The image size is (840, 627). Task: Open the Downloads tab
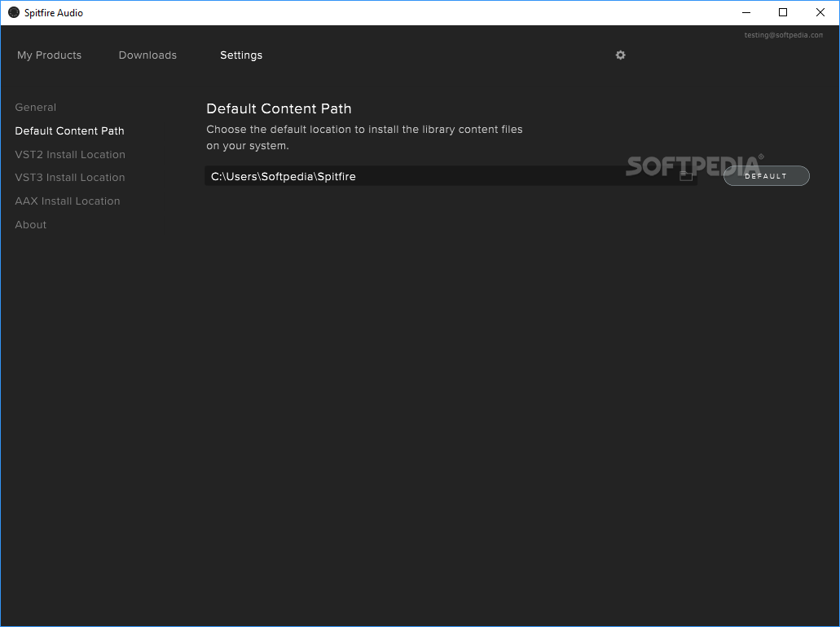click(147, 55)
